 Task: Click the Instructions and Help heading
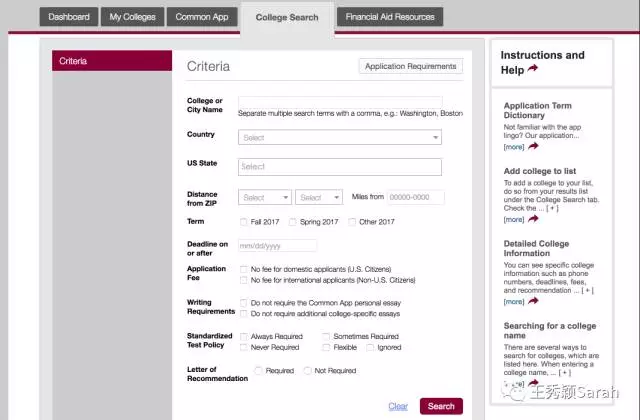point(542,62)
